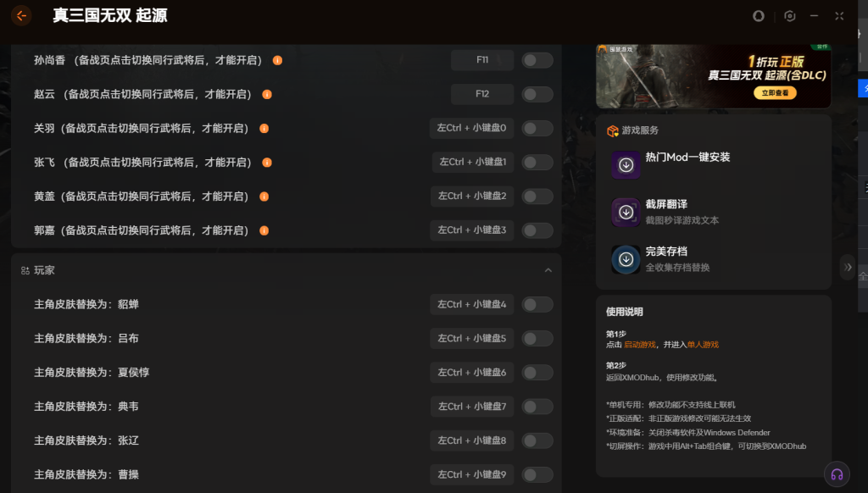
Task: Click the orange back arrow button
Action: pyautogui.click(x=21, y=16)
